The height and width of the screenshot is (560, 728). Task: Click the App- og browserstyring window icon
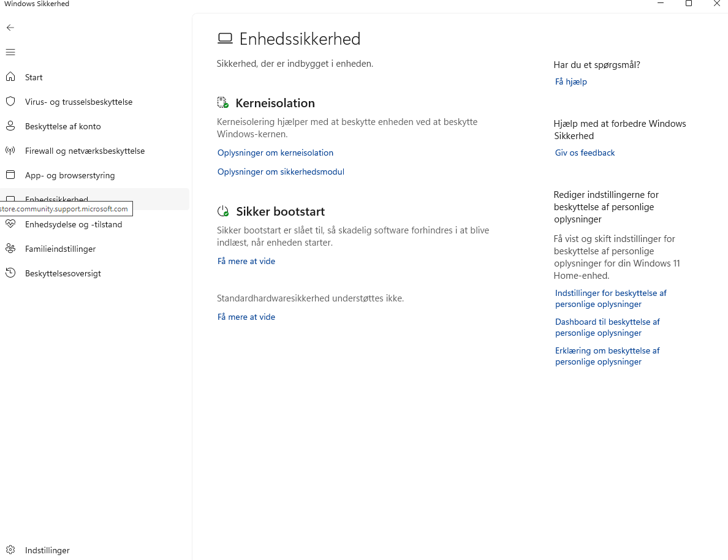[10, 175]
